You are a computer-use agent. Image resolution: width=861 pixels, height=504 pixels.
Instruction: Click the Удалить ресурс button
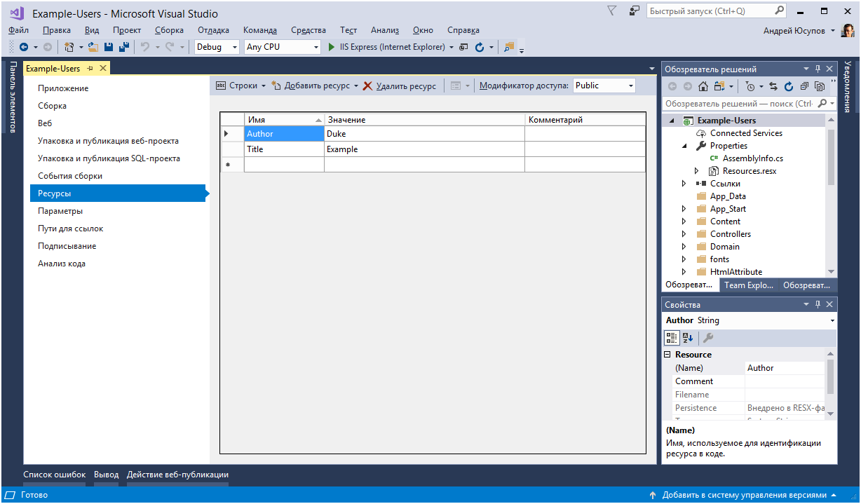click(x=399, y=86)
